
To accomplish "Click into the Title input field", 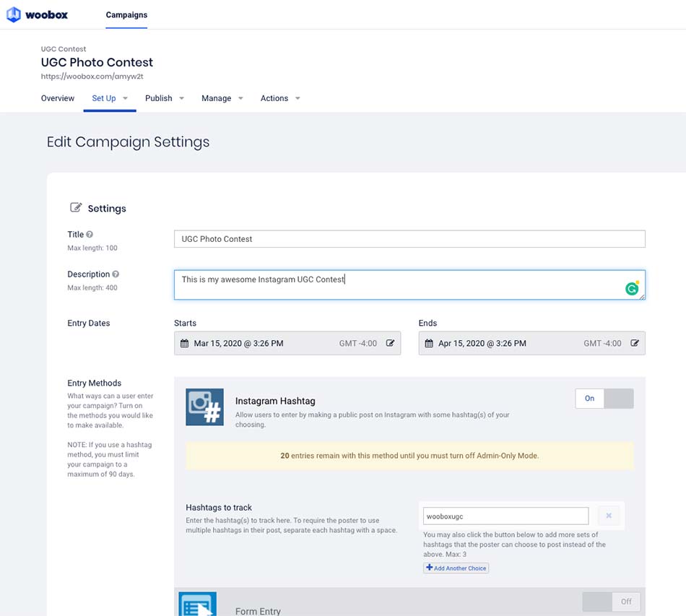I will (409, 239).
